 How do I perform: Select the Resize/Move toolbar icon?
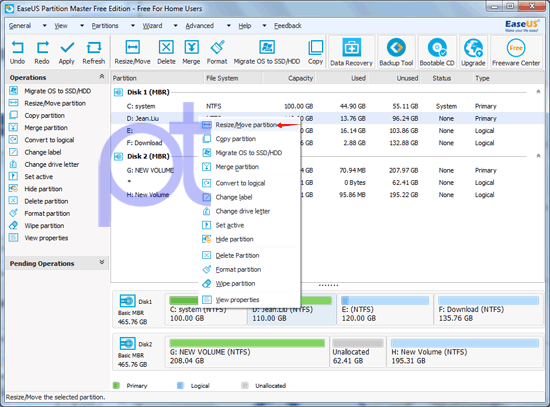click(x=132, y=53)
